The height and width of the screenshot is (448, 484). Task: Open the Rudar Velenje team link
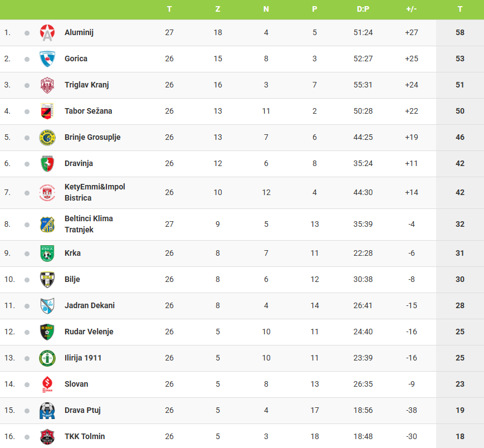click(x=89, y=332)
